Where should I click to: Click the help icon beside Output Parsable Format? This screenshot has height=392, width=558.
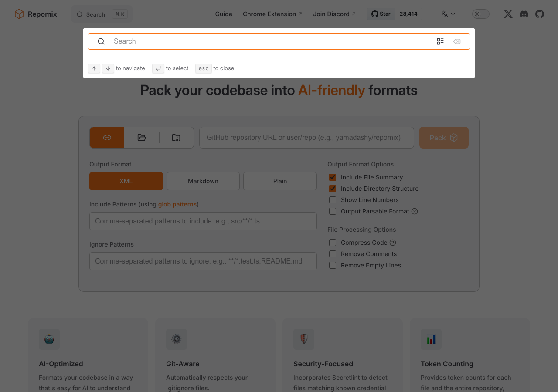coord(415,211)
